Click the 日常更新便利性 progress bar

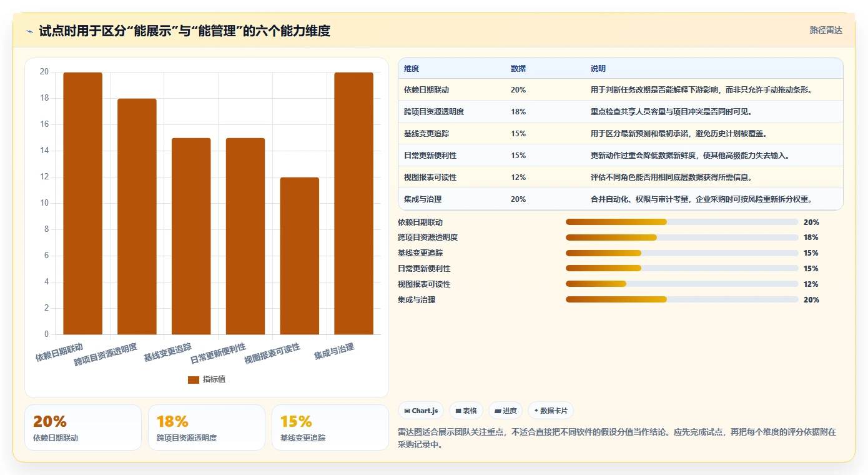coord(682,268)
